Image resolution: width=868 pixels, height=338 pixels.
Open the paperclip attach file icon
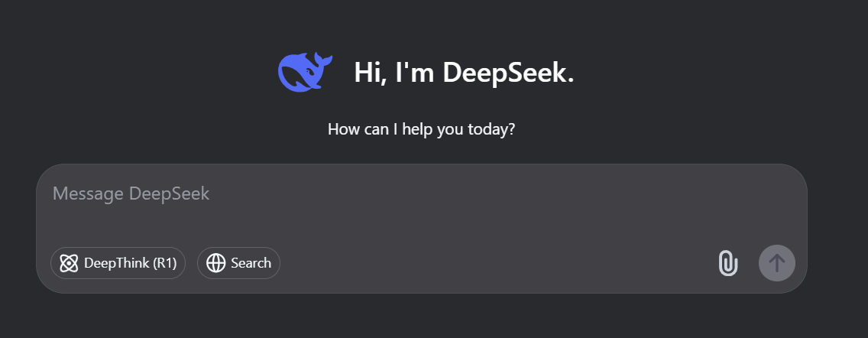728,263
